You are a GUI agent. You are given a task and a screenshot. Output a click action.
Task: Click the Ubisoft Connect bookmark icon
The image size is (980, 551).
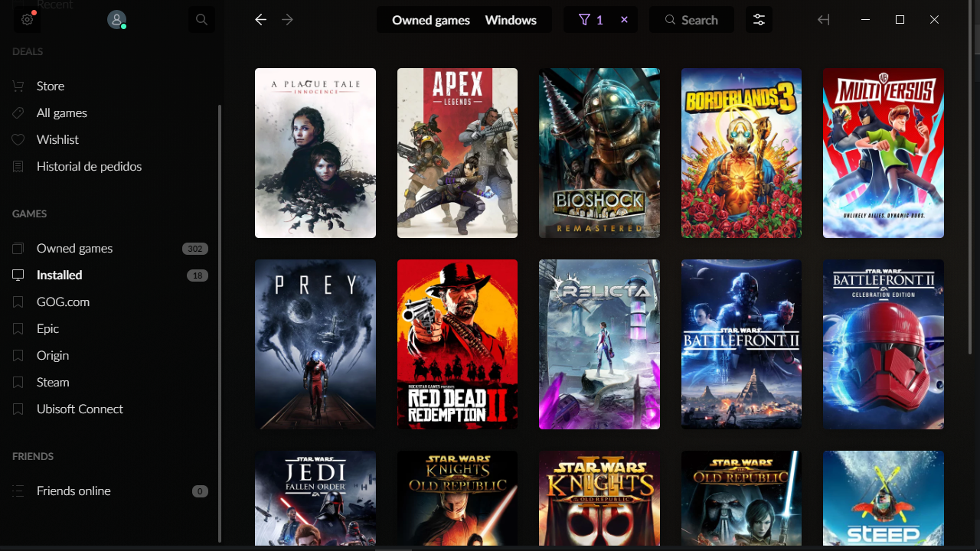[18, 409]
